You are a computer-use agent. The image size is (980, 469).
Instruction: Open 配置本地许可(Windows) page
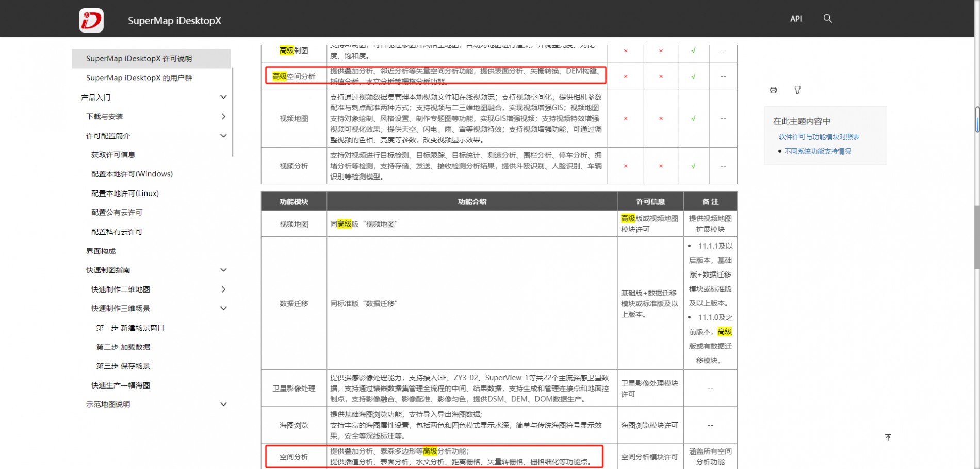pyautogui.click(x=132, y=174)
